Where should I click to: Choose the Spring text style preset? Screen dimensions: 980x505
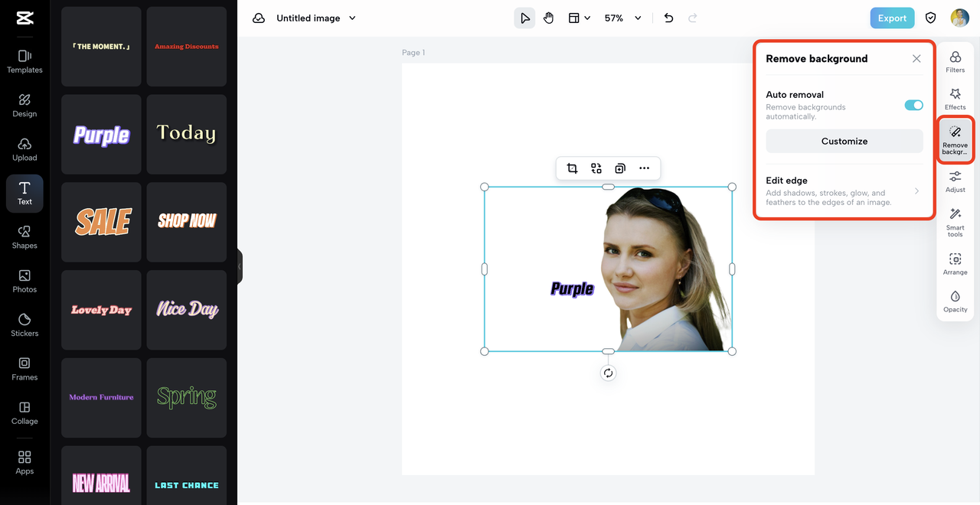187,398
